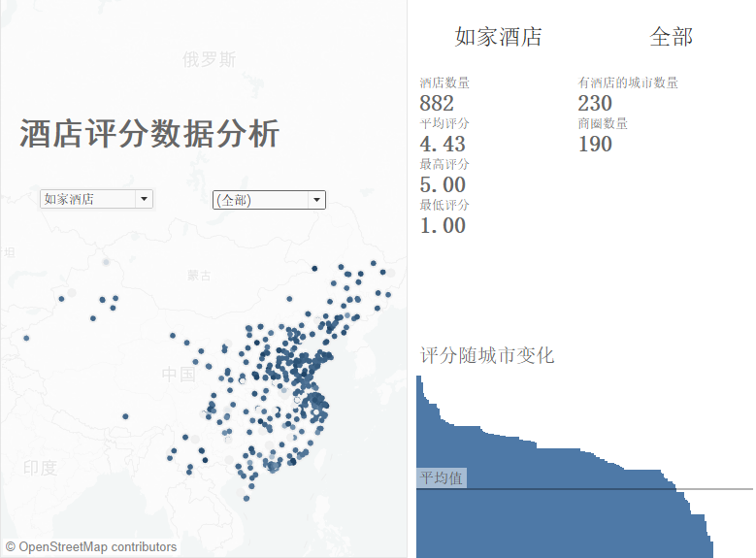Select the 酒店数量 value 882
This screenshot has height=558, width=756.
click(x=437, y=103)
